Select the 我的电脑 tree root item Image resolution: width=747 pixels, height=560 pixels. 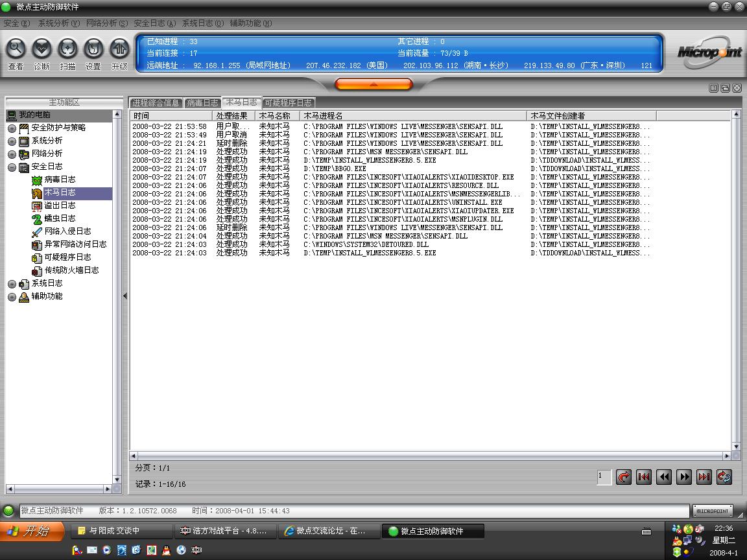click(59, 115)
